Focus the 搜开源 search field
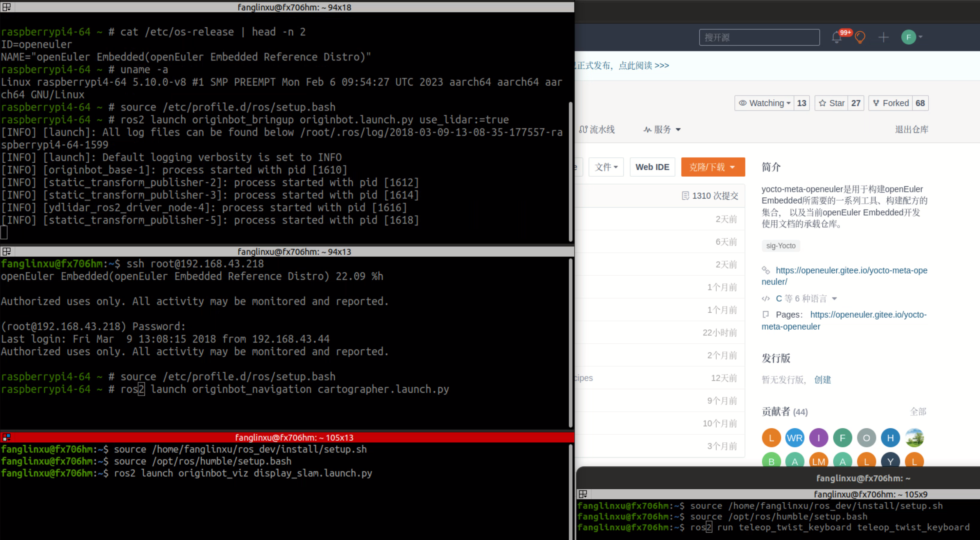The image size is (980, 540). point(759,37)
